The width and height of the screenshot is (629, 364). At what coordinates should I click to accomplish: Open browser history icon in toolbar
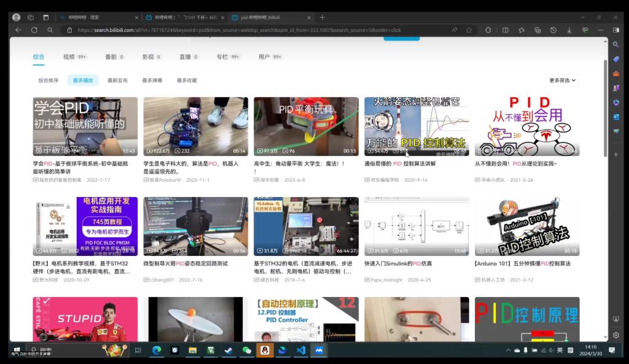(x=553, y=29)
